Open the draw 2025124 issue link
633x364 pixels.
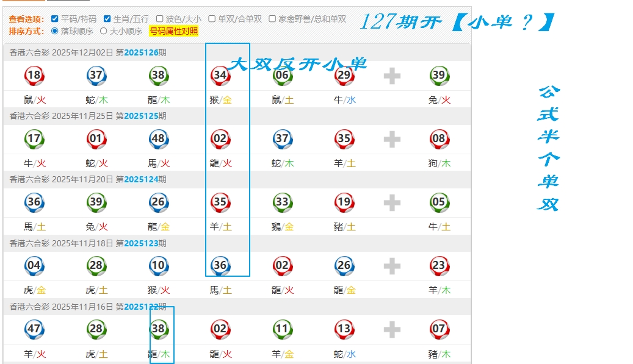(141, 179)
